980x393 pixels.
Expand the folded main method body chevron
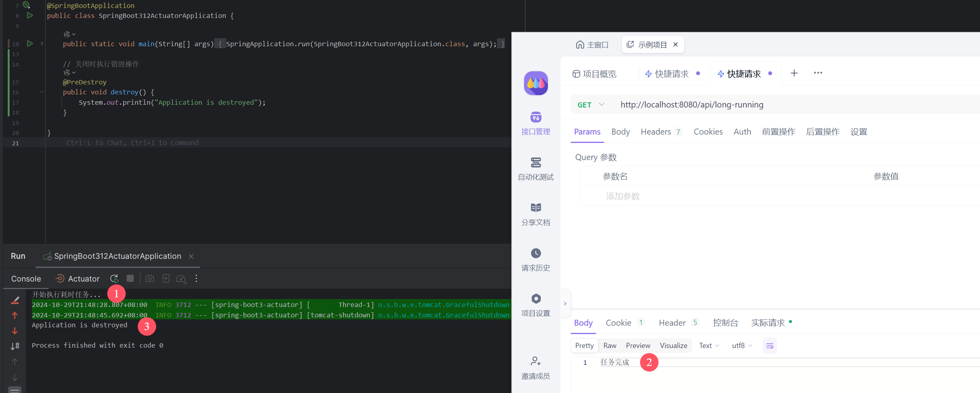(42, 43)
